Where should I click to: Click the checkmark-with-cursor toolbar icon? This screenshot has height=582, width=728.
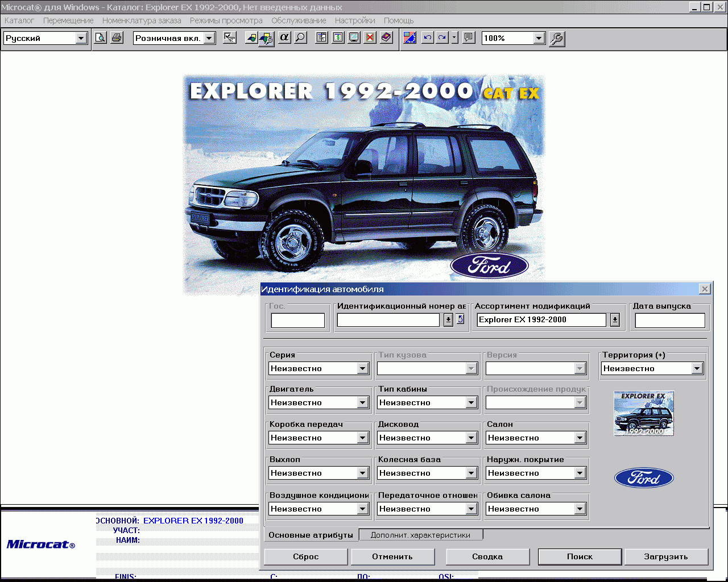(230, 38)
